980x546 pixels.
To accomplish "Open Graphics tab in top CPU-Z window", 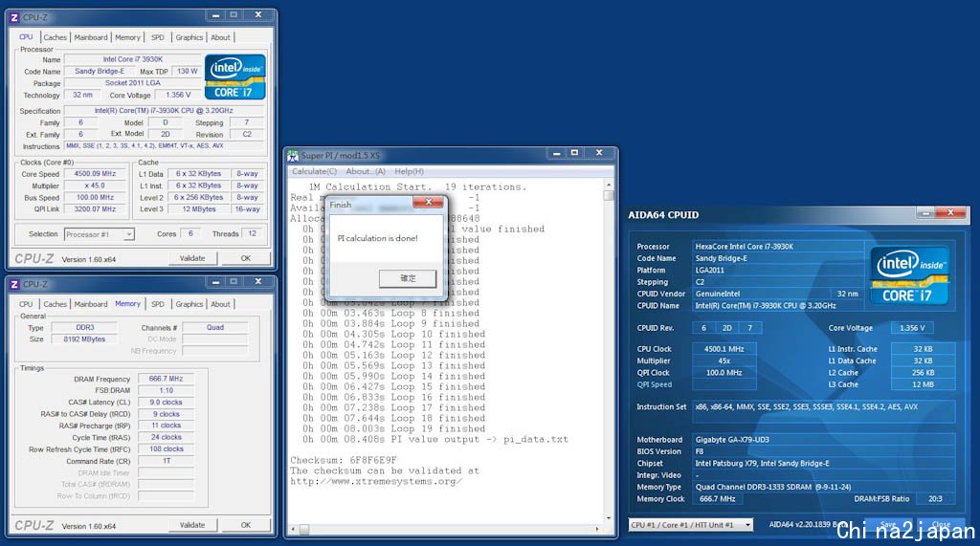I will tap(189, 37).
